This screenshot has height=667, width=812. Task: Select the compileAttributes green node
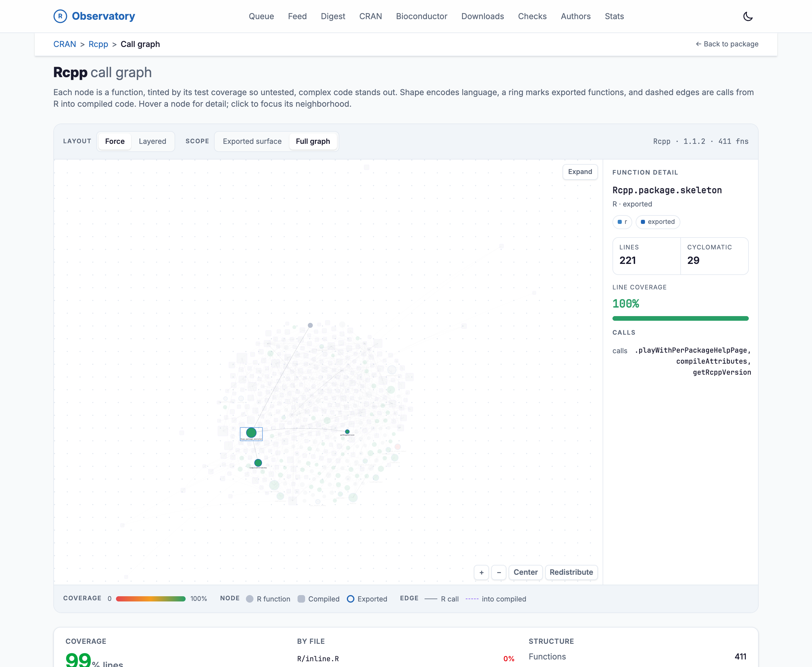258,463
